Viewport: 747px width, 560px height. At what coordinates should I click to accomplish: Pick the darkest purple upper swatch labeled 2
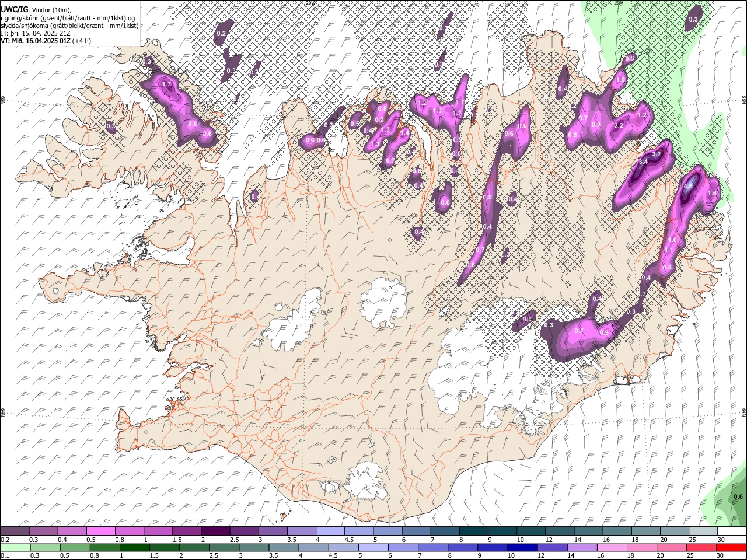pyautogui.click(x=215, y=531)
